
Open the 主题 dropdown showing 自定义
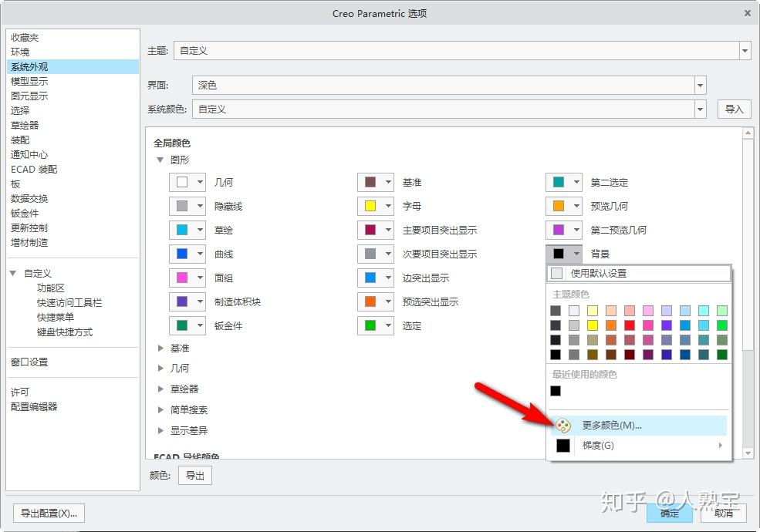pyautogui.click(x=745, y=50)
